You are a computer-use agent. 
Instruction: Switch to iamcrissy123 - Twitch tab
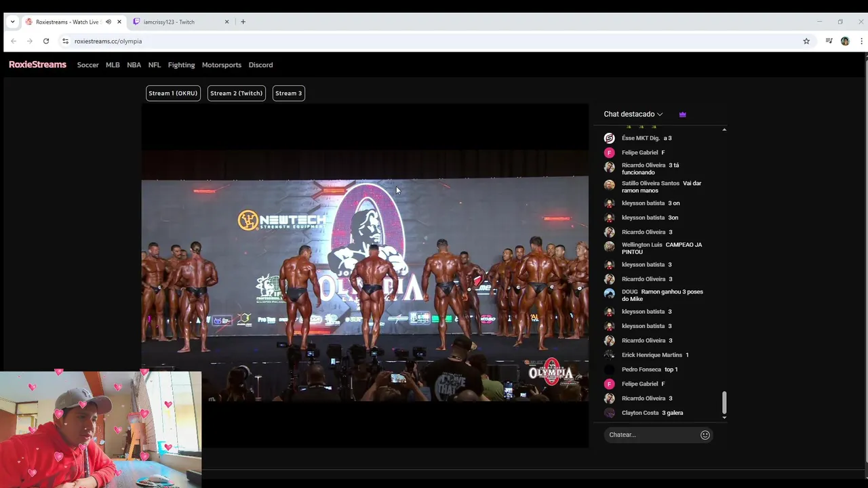coord(176,22)
